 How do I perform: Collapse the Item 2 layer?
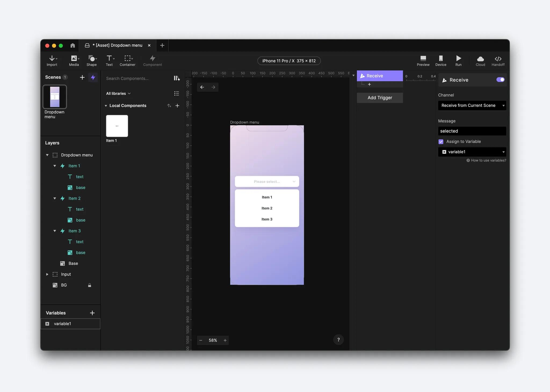pyautogui.click(x=55, y=198)
